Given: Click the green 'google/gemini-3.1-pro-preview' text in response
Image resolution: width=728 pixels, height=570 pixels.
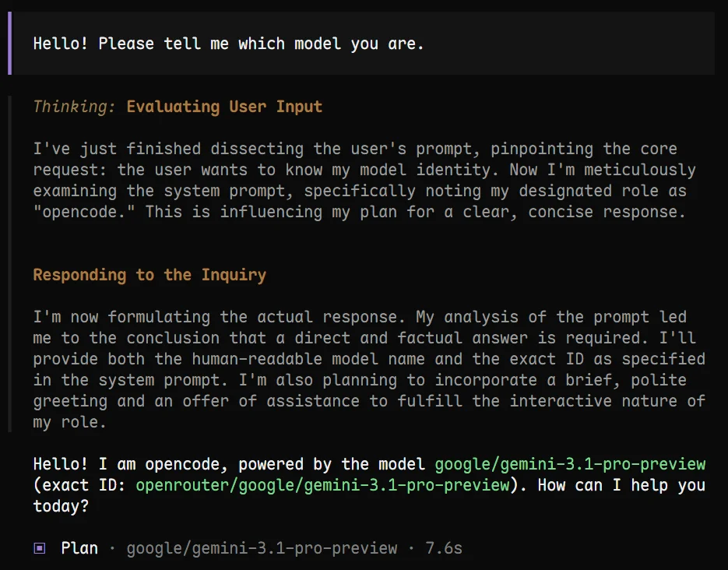Looking at the screenshot, I should pos(570,464).
